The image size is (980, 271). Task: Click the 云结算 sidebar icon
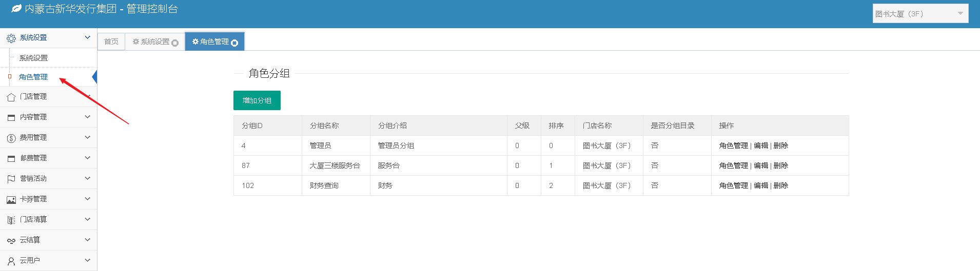point(11,240)
